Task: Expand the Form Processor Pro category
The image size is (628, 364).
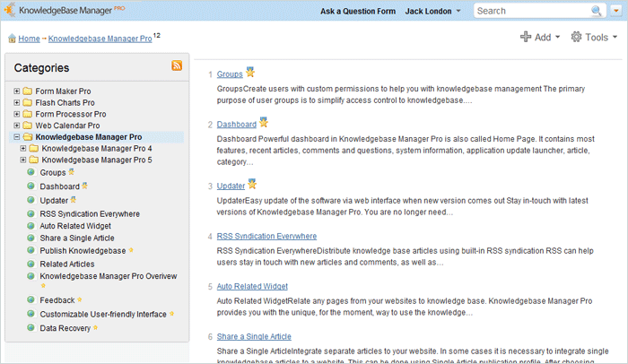Action: [16, 114]
